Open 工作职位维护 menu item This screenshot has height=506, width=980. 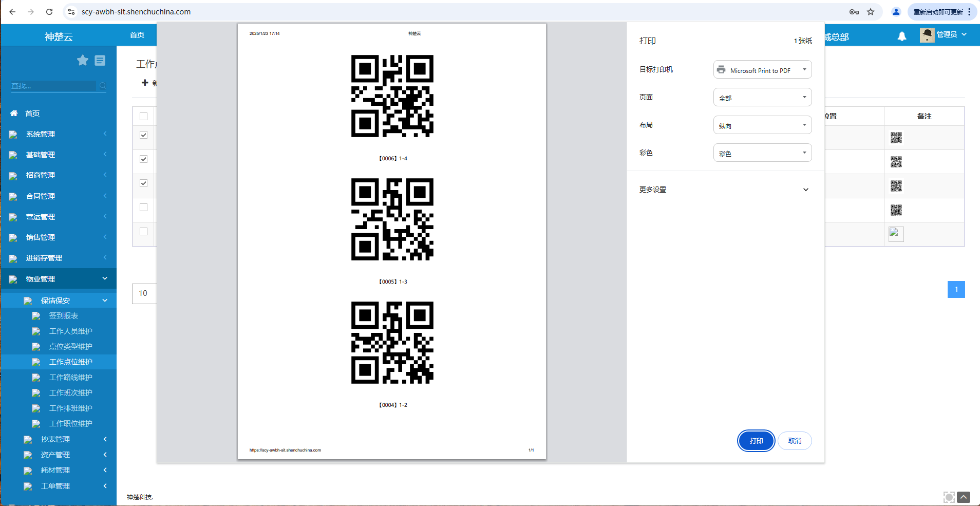point(71,424)
